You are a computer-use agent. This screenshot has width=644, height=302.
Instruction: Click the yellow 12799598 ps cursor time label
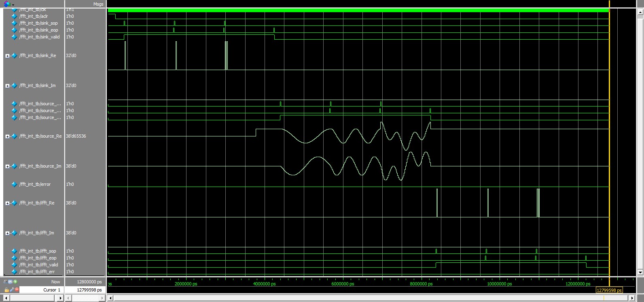pos(609,290)
